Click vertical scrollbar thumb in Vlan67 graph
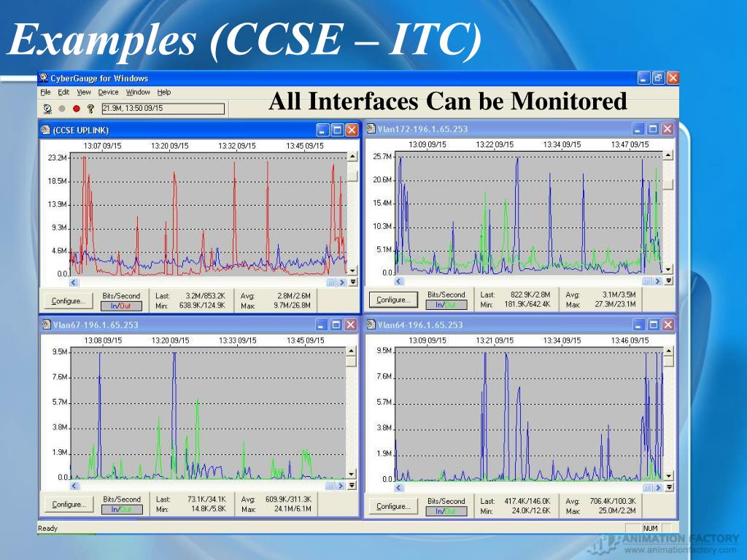Screen dimensions: 747x560 click(351, 361)
